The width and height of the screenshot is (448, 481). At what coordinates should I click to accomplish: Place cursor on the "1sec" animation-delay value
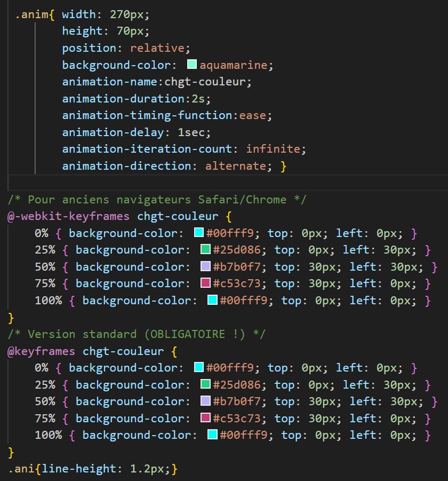point(194,132)
